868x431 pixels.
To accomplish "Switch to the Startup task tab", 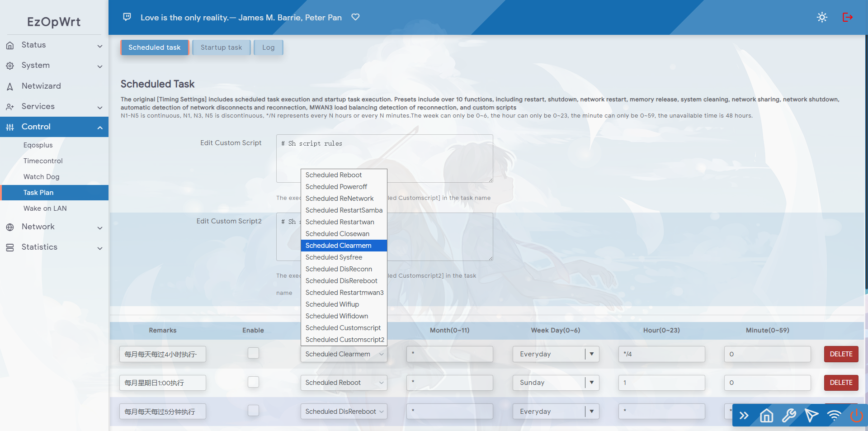I will coord(221,47).
